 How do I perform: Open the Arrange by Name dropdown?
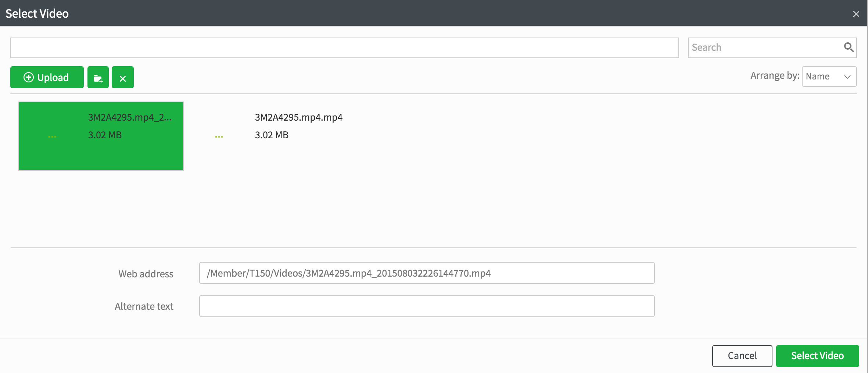(829, 77)
